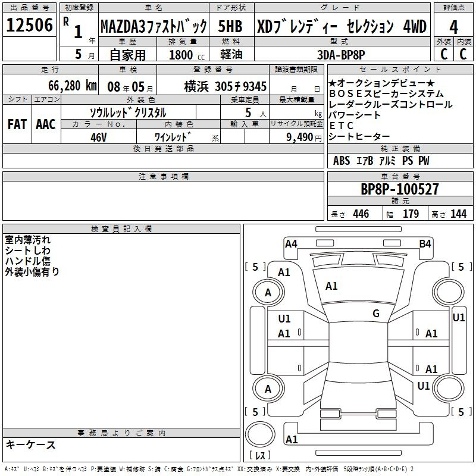The height and width of the screenshot is (476, 476).
Task: Select the width value 179
Action: 411,214
